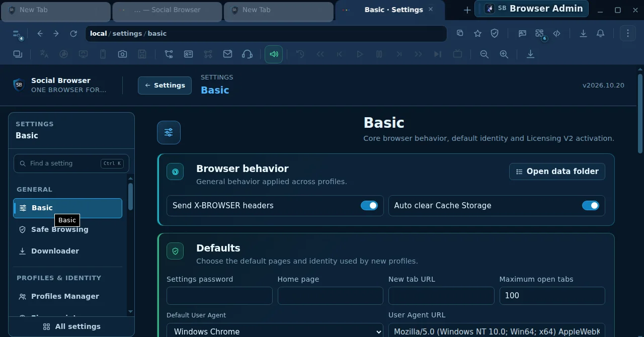Toggle the highlighted speaker audio icon
The height and width of the screenshot is (337, 644).
pyautogui.click(x=274, y=54)
